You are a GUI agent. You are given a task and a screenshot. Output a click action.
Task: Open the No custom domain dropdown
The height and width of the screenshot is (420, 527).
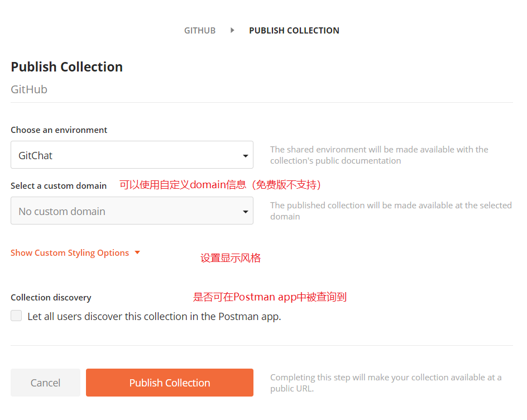coord(132,211)
